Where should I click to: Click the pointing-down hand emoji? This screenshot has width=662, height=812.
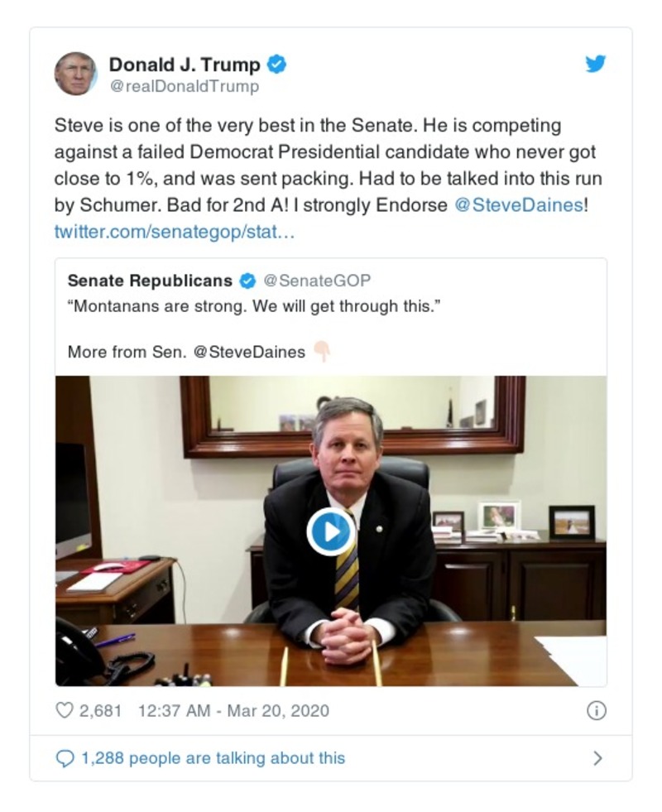322,352
